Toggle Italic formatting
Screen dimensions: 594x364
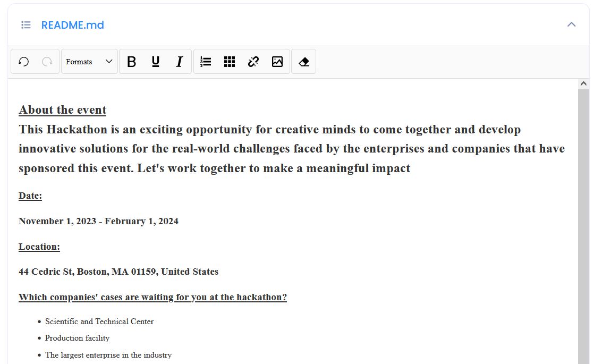tap(179, 62)
